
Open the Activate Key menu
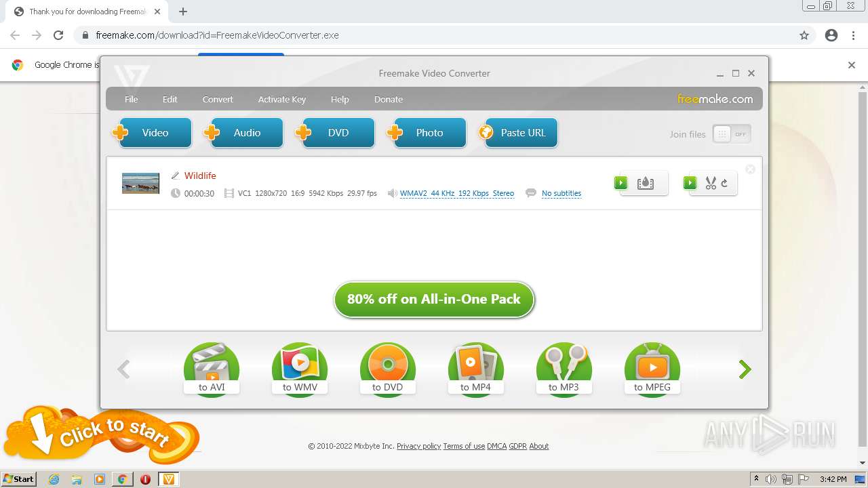[x=282, y=99]
